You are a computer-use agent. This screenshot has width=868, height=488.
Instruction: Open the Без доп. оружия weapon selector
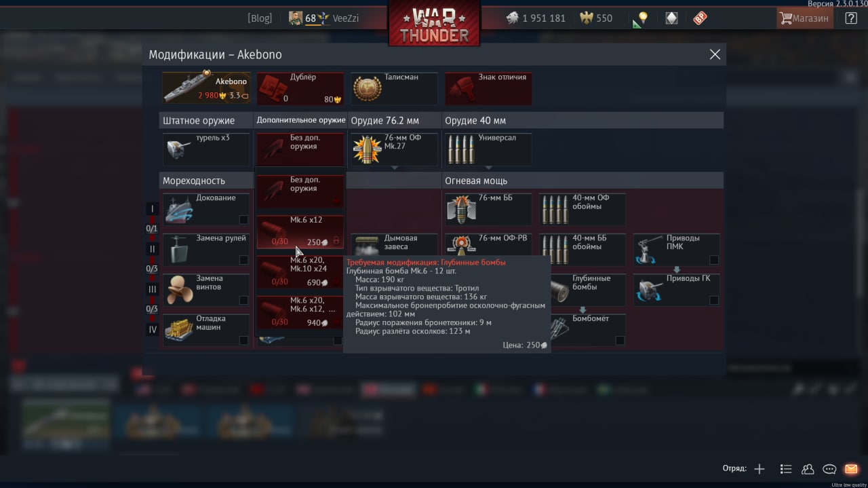300,149
